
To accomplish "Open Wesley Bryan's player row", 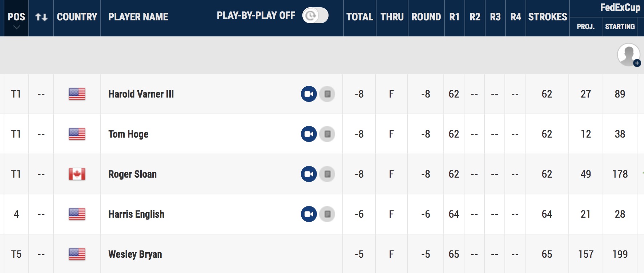I will click(x=322, y=254).
